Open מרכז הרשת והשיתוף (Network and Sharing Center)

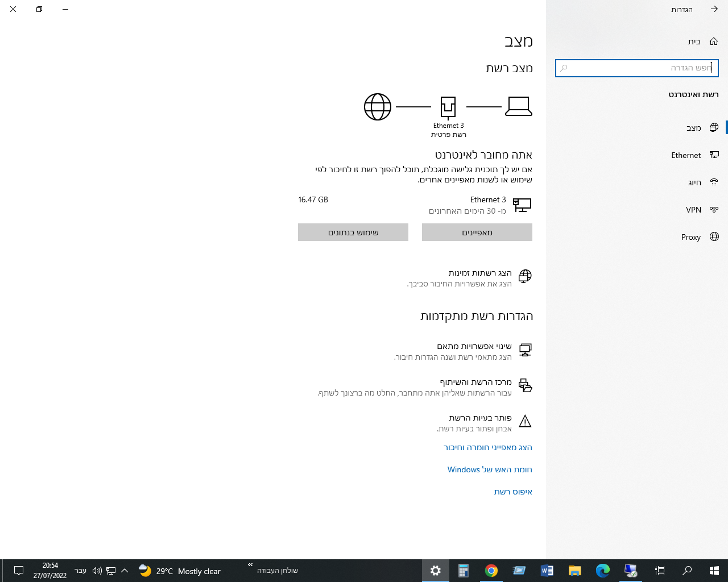click(x=476, y=382)
